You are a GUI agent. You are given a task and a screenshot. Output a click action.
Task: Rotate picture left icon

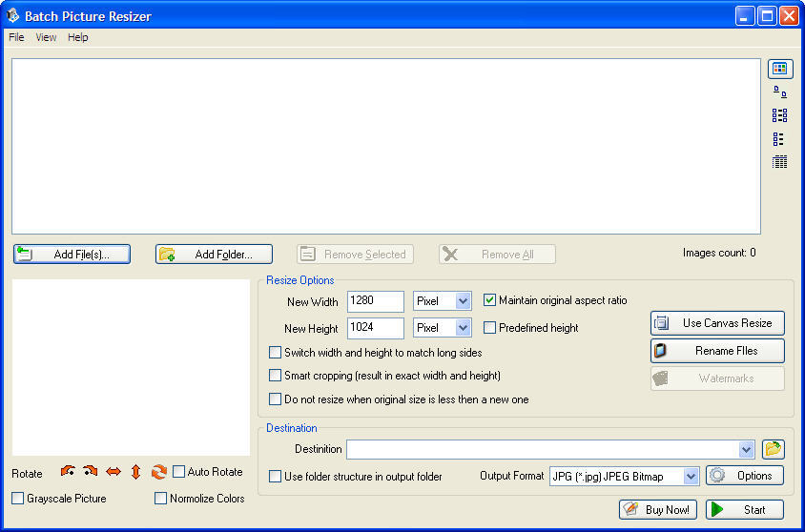point(68,471)
